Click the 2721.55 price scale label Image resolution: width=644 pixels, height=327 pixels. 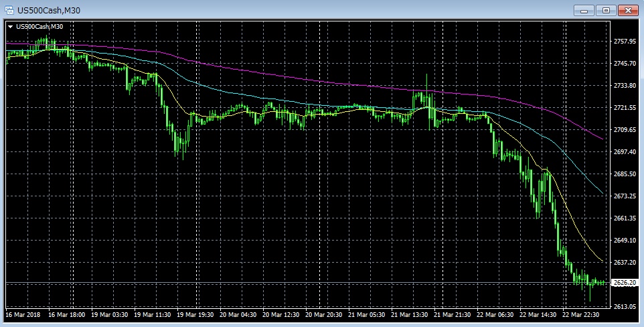pyautogui.click(x=624, y=108)
